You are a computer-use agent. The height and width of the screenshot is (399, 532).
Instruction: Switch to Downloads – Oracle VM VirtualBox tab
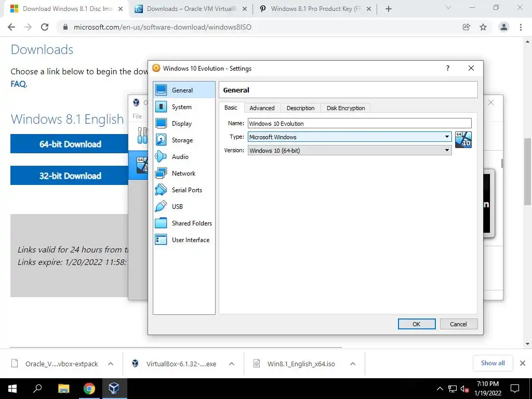[x=191, y=9]
